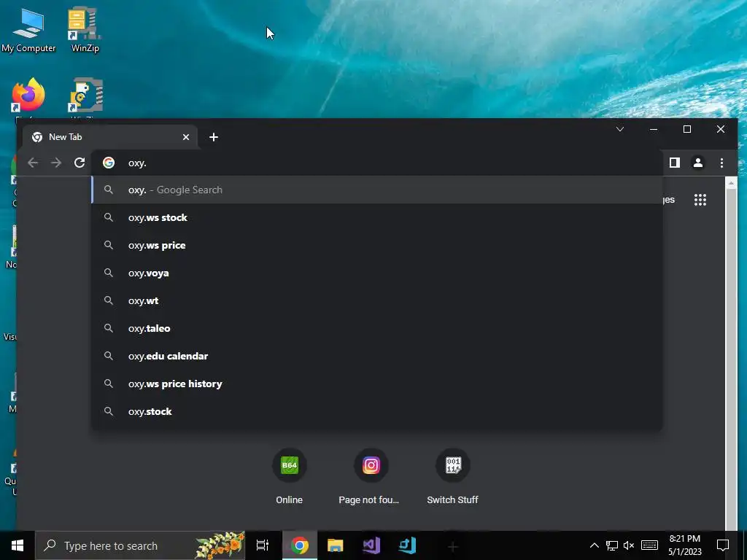Select the 'oxy.stock' suggestion
Screen dimensions: 747x560
pyautogui.click(x=376, y=411)
